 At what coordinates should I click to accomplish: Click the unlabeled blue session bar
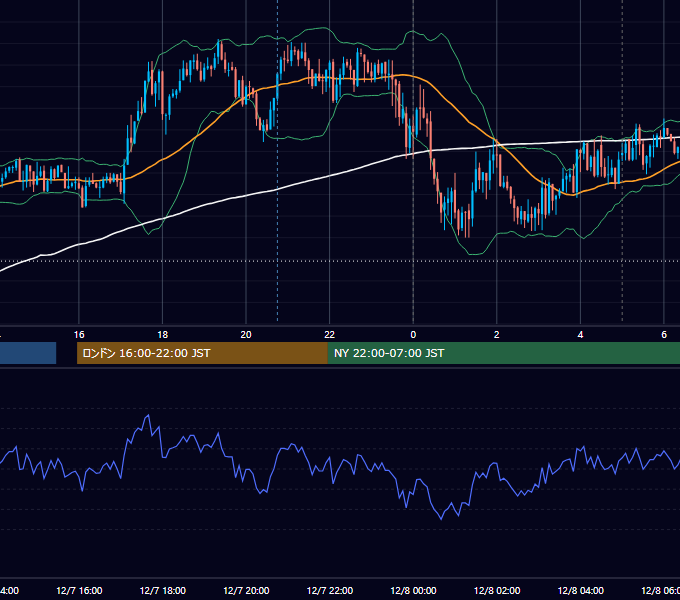pyautogui.click(x=28, y=353)
